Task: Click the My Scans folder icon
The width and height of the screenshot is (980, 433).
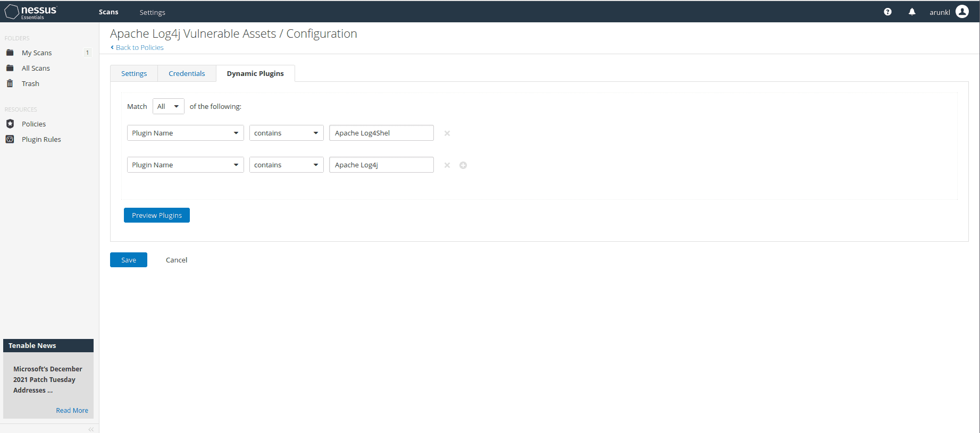Action: tap(10, 53)
